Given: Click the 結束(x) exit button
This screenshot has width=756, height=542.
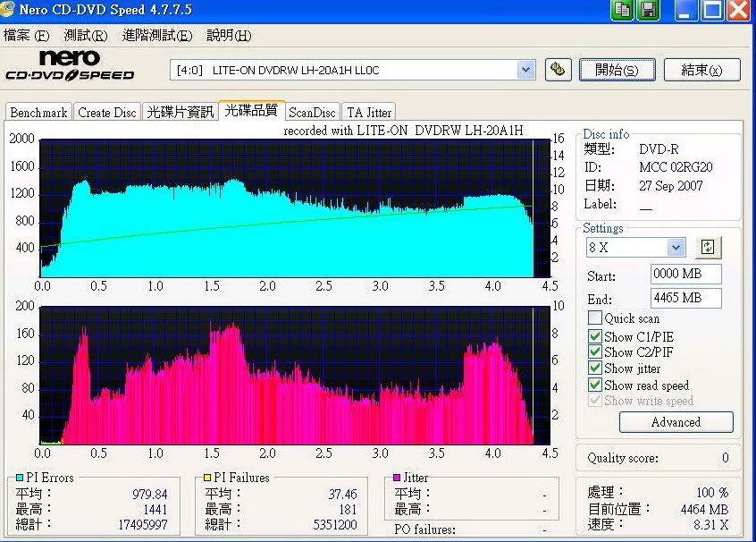Looking at the screenshot, I should pos(702,70).
